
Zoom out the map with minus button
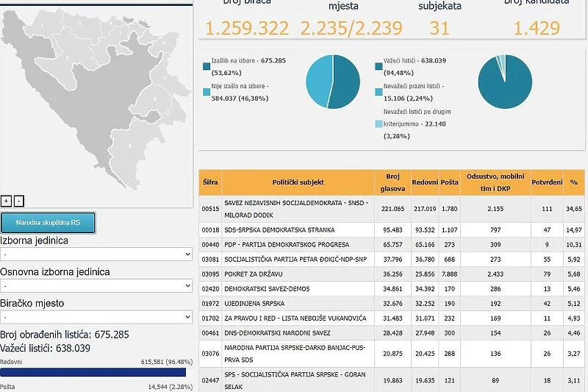pyautogui.click(x=18, y=201)
